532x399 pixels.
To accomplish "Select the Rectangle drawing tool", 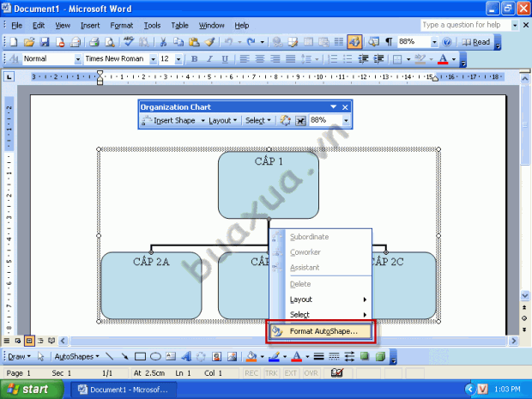I will pyautogui.click(x=140, y=356).
